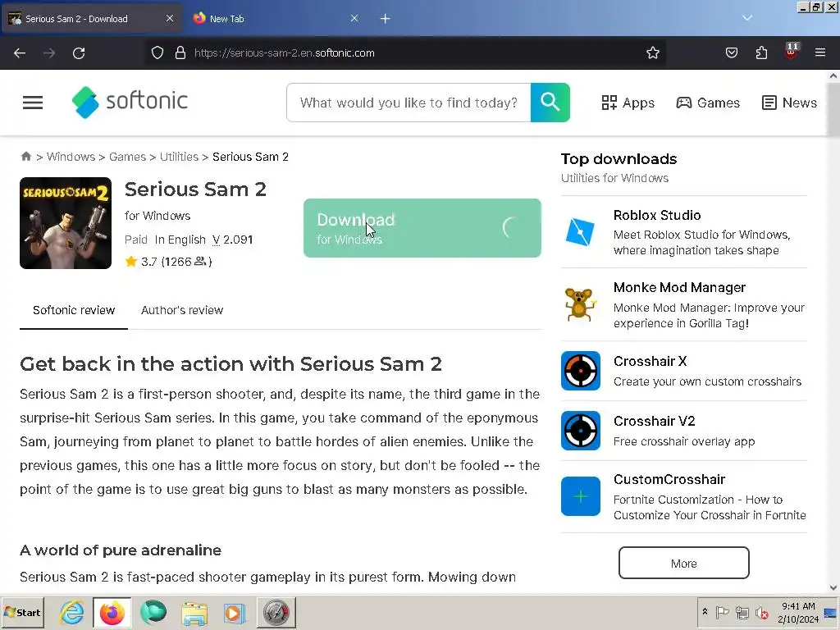
Task: Go back with the browser back arrow
Action: point(20,53)
